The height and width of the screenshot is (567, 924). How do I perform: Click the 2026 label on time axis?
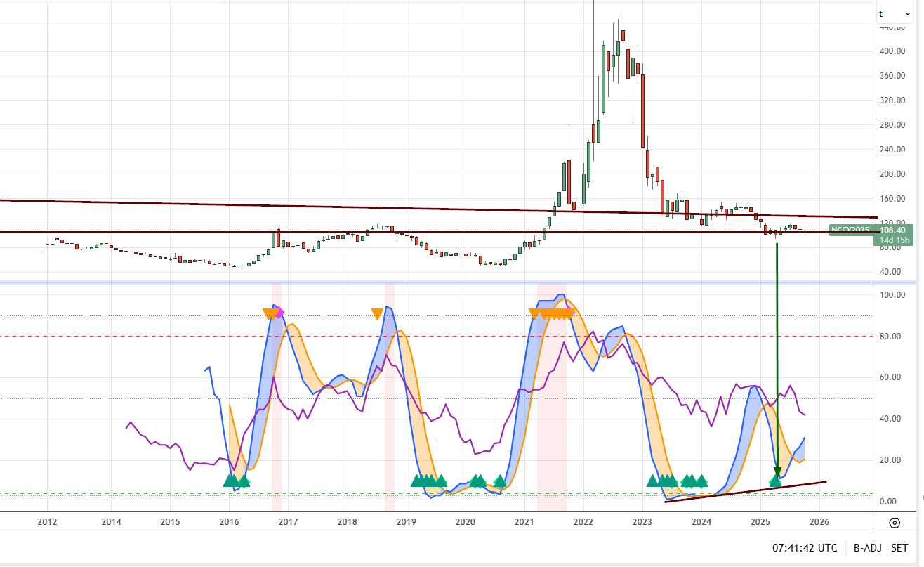(819, 522)
